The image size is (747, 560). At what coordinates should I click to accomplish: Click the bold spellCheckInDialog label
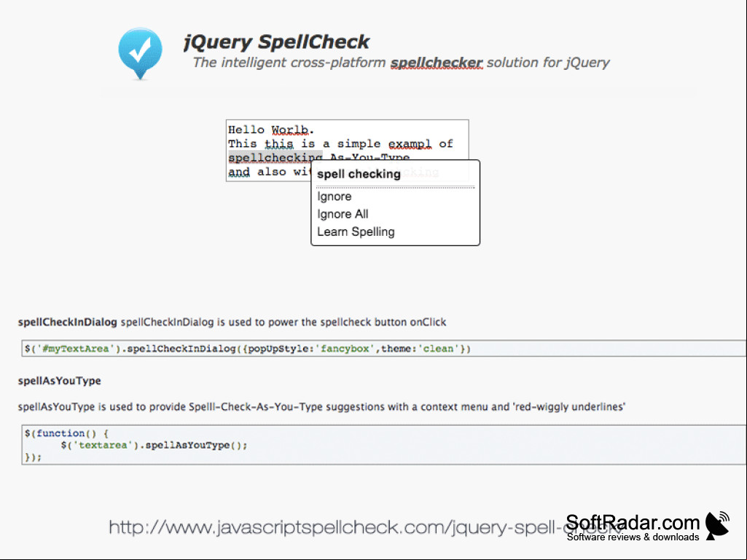click(68, 322)
